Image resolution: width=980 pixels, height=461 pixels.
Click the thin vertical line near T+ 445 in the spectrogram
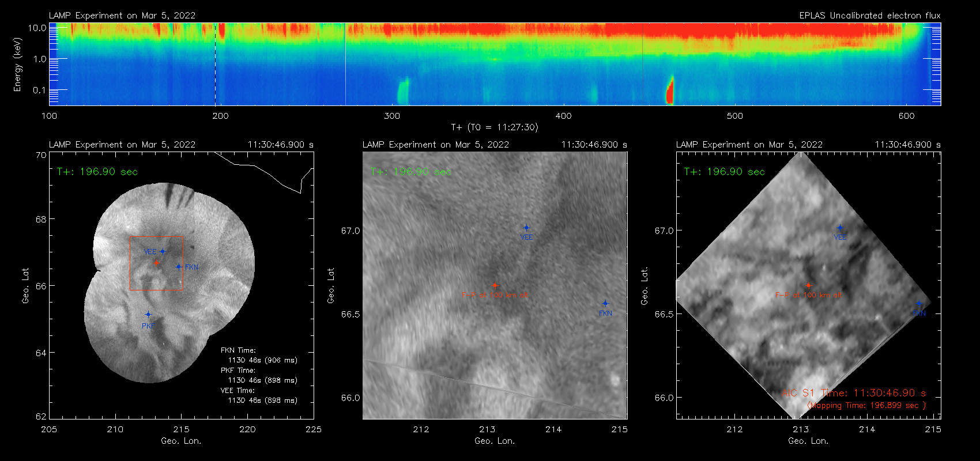pyautogui.click(x=642, y=64)
